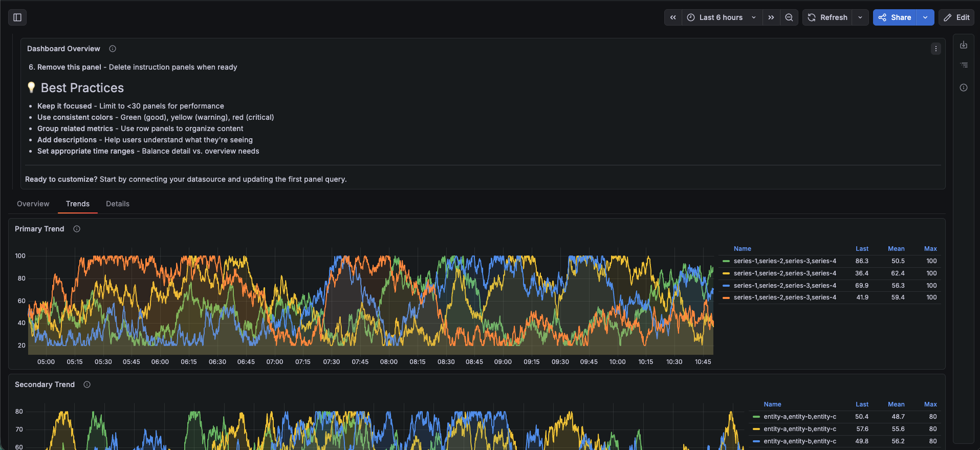Toggle blue series legend entry in Primary Trend
The image size is (980, 450).
(x=785, y=286)
